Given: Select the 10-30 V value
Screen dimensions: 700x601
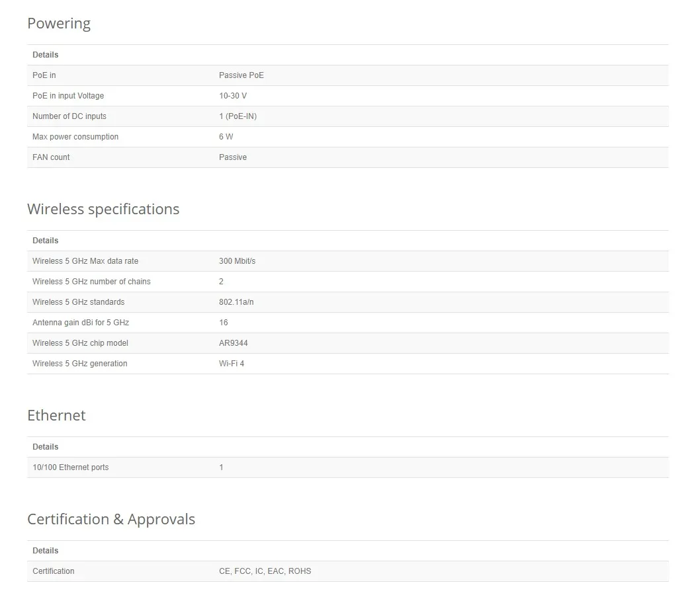Looking at the screenshot, I should [x=233, y=96].
